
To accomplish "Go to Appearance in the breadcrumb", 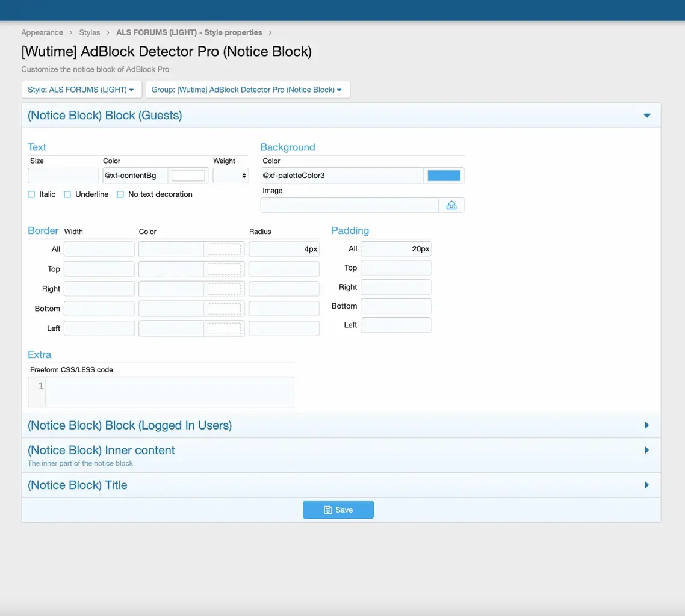I will pyautogui.click(x=42, y=32).
